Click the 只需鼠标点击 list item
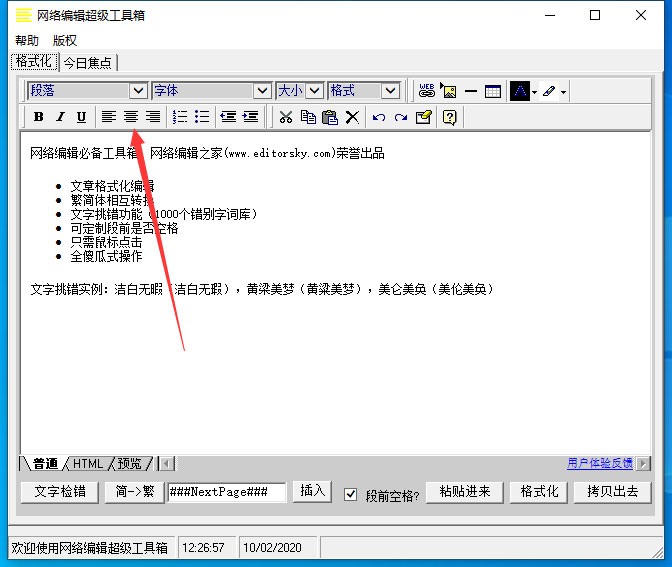This screenshot has height=567, width=672. (106, 242)
